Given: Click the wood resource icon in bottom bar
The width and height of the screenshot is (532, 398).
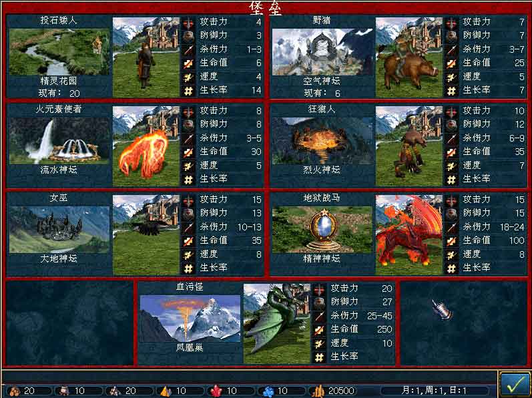Looking at the screenshot, I should pyautogui.click(x=15, y=391).
